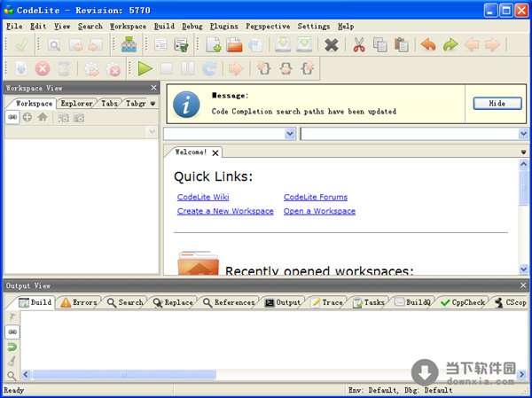Click the magnifier Find icon in toolbar
The width and height of the screenshot is (532, 398).
tap(55, 45)
